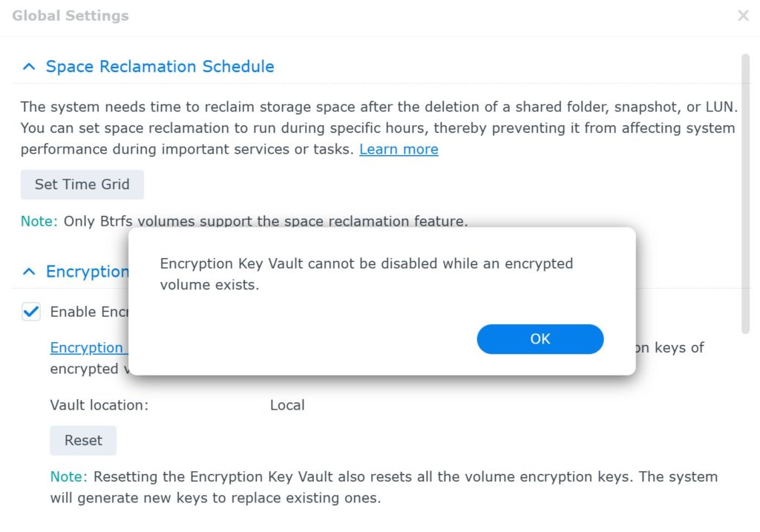Open the Learn more link
This screenshot has width=760, height=532.
point(399,149)
